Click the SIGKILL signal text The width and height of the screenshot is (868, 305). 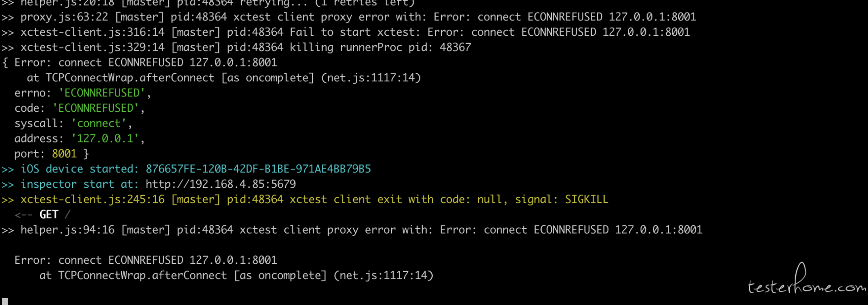point(586,200)
